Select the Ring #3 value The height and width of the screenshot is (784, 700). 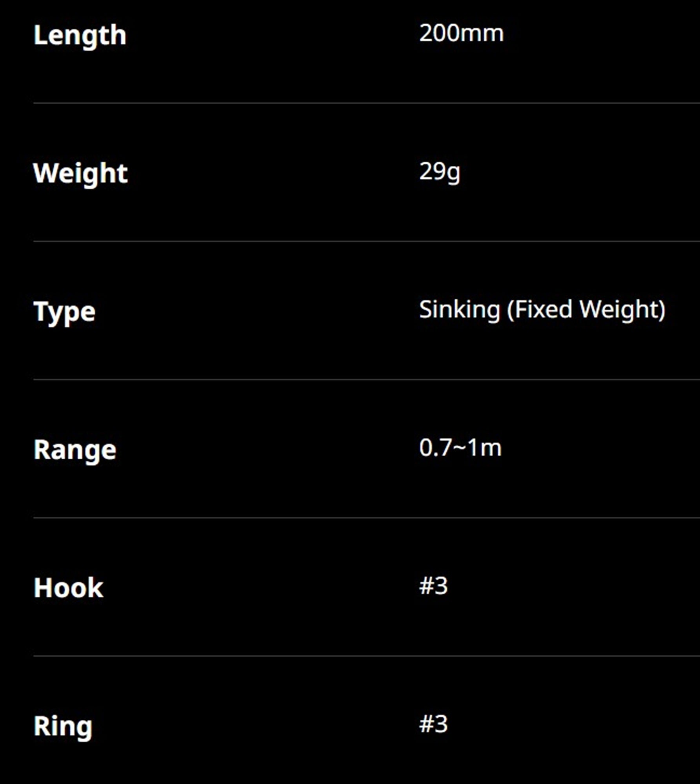click(433, 724)
